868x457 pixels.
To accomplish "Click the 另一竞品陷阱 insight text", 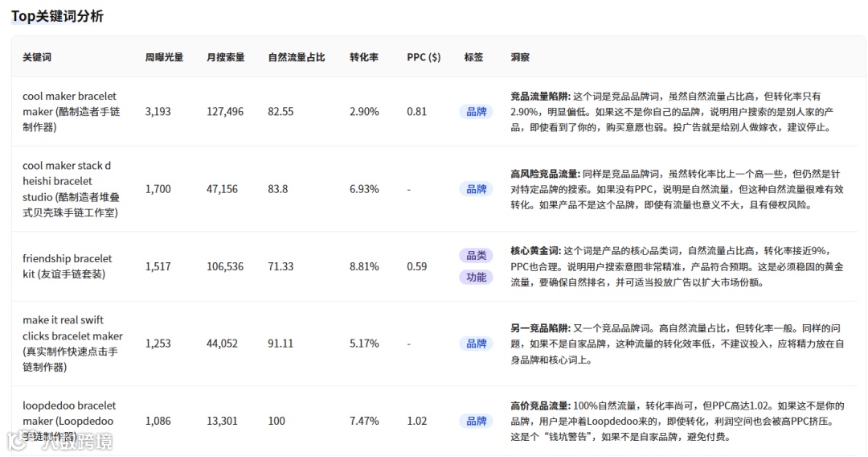I will tap(677, 344).
